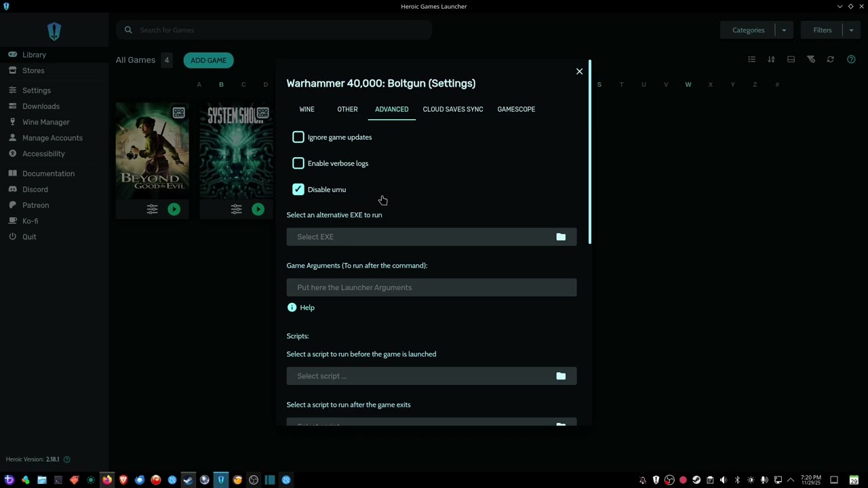Screen dimensions: 868x488
Task: Open Firefox from the taskbar
Action: 107,480
